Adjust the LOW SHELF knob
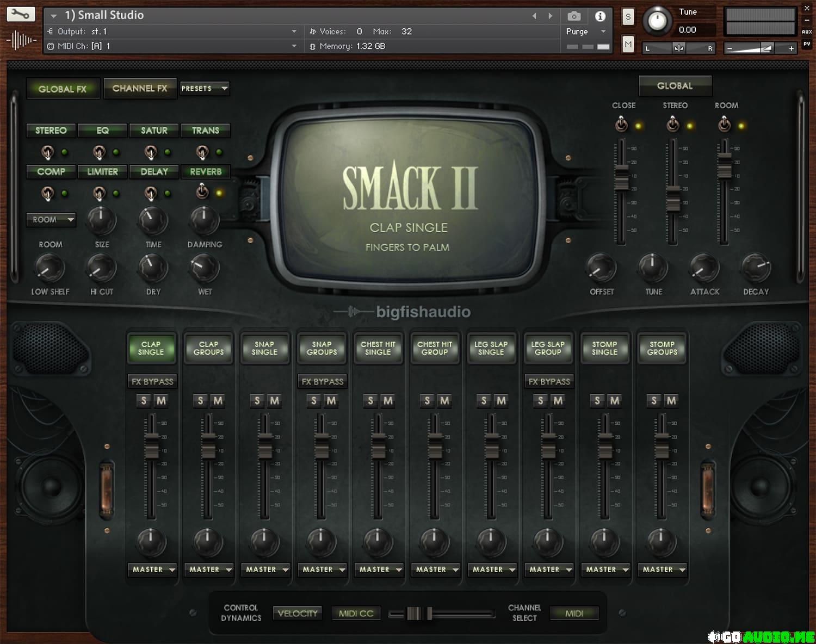Image resolution: width=816 pixels, height=644 pixels. coord(50,268)
